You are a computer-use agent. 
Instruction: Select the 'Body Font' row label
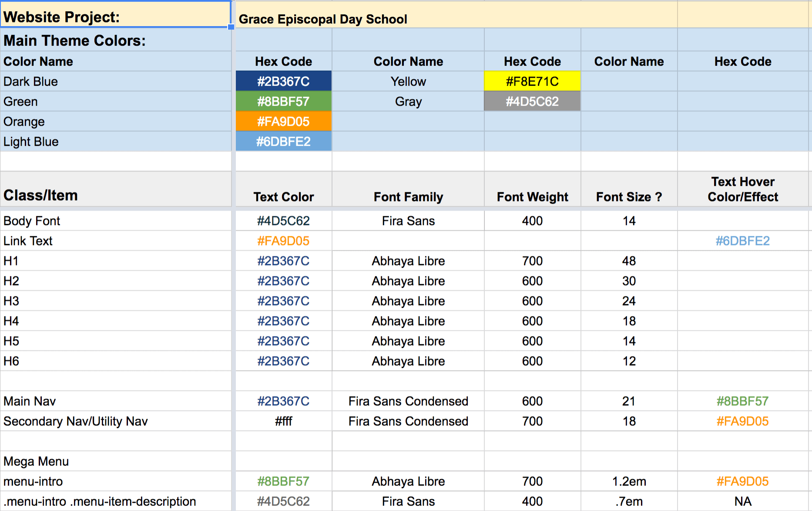(x=116, y=221)
